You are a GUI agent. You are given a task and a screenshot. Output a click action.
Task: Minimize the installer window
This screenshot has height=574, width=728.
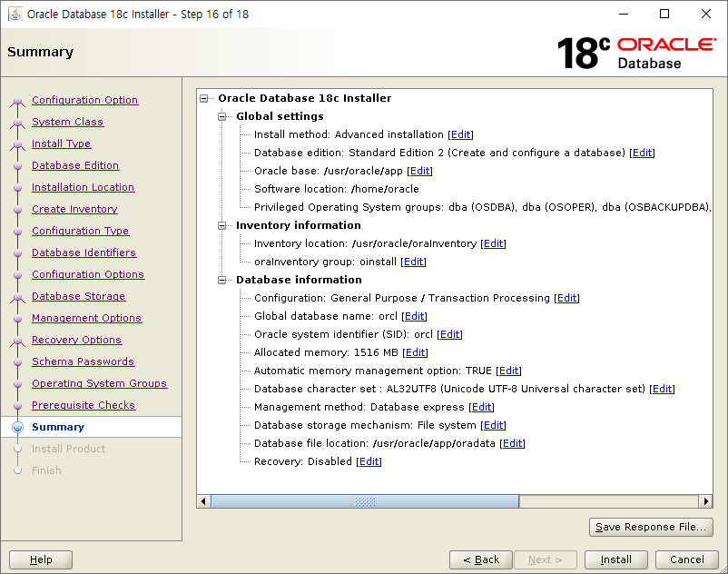tap(624, 14)
